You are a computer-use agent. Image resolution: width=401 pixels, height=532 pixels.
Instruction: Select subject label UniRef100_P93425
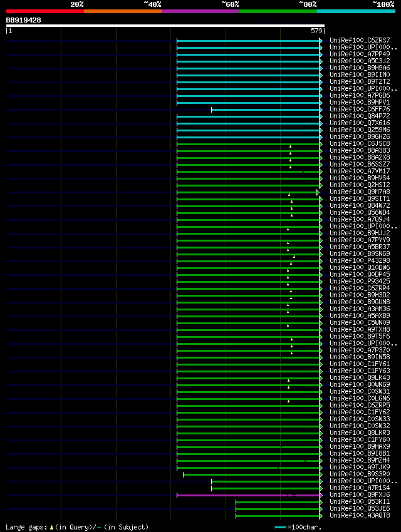(x=360, y=281)
